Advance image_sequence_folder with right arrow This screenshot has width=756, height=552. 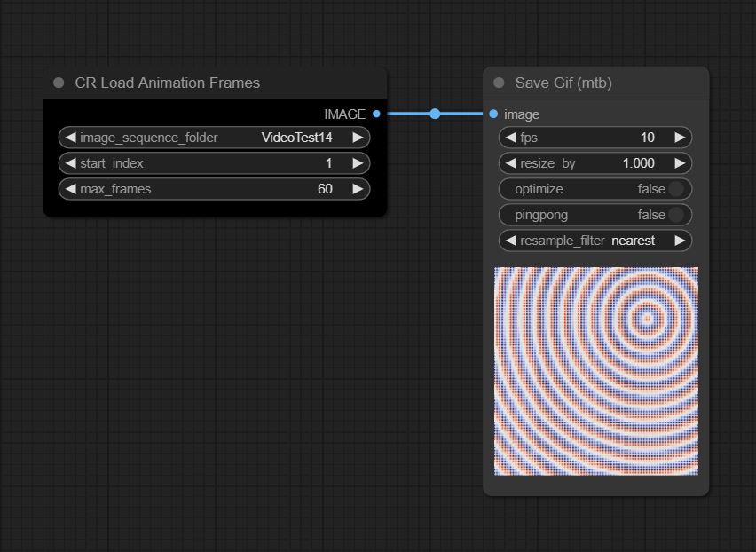coord(358,138)
